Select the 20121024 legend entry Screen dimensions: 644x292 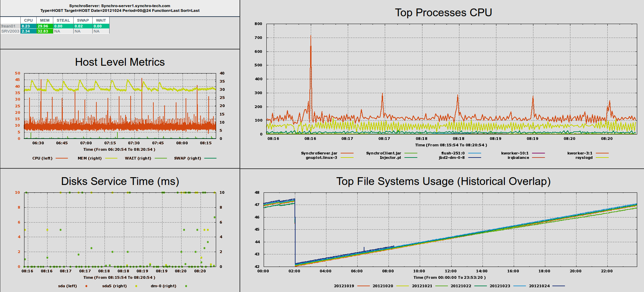point(539,286)
